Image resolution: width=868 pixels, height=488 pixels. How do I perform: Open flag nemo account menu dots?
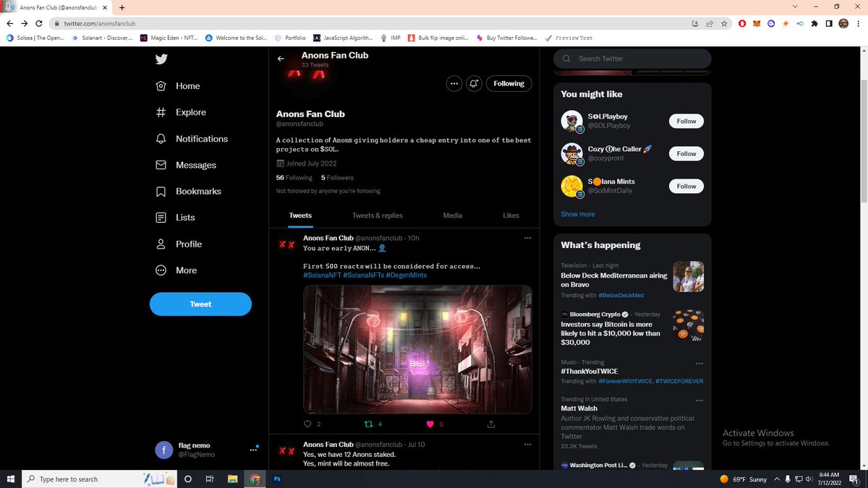(x=253, y=450)
